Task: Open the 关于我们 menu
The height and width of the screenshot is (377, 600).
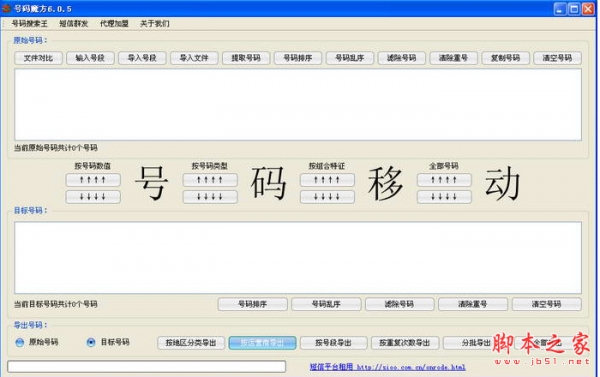Action: pos(155,24)
